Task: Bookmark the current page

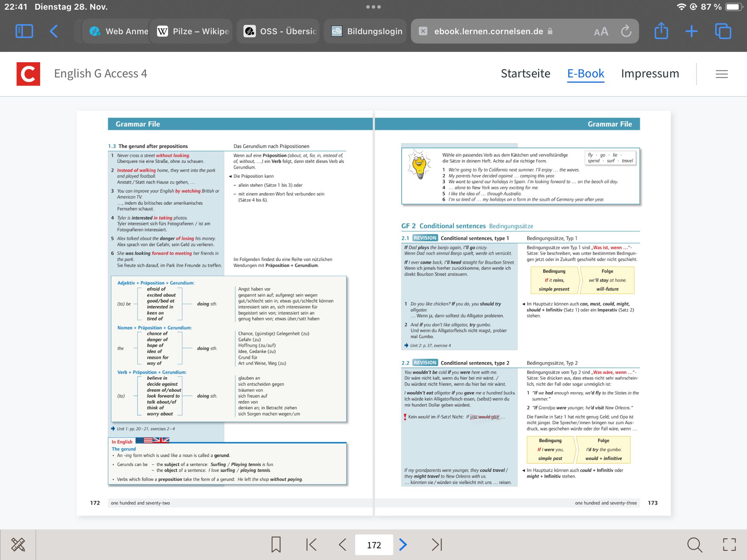Action: 276,544
